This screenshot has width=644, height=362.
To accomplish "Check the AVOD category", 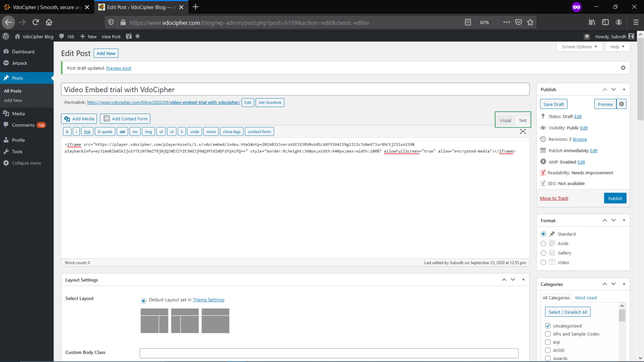I will [548, 350].
